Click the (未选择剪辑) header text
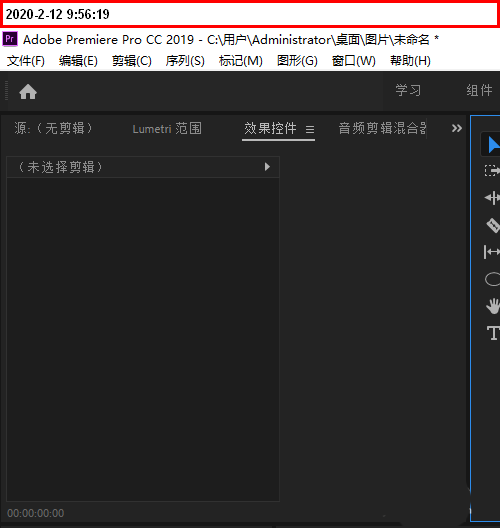Screen dimensions: 500x528 [60, 167]
